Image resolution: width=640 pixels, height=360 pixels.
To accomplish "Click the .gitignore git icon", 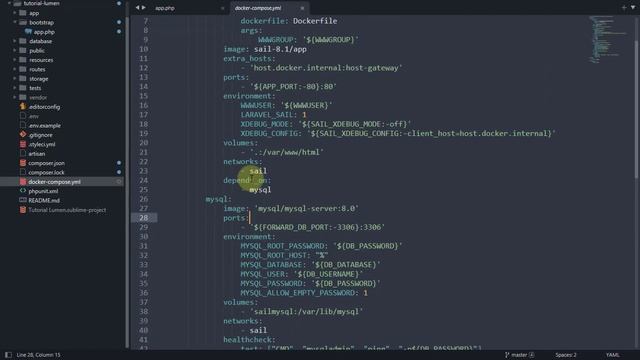I will (x=23, y=135).
